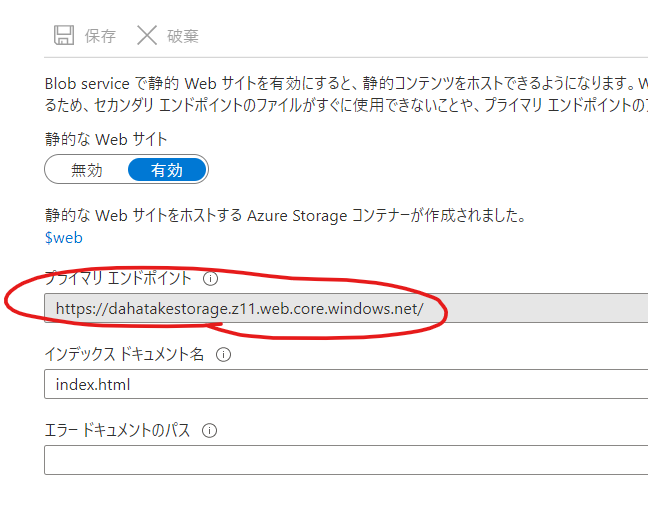This screenshot has height=530, width=648.
Task: Click the index.html document name field
Action: pyautogui.click(x=346, y=384)
